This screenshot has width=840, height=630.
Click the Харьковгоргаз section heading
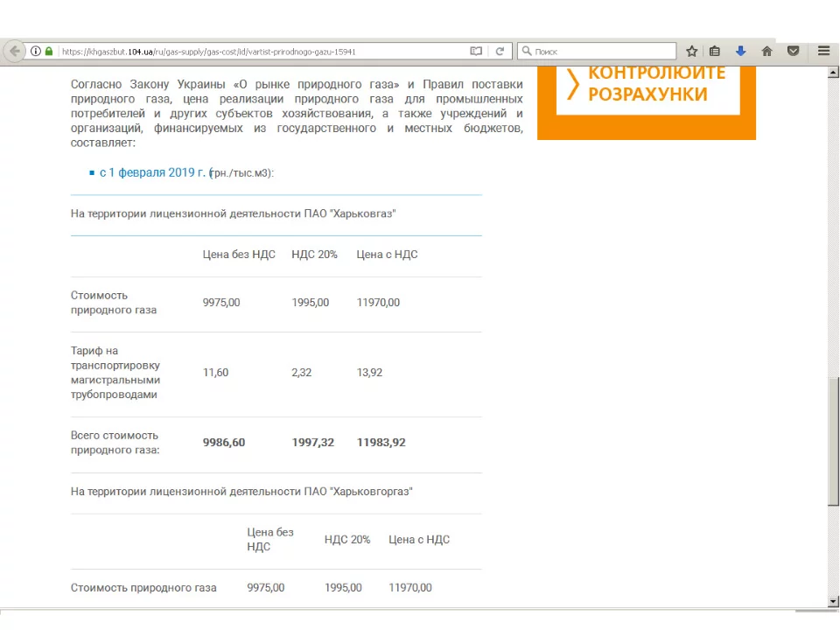coord(241,491)
